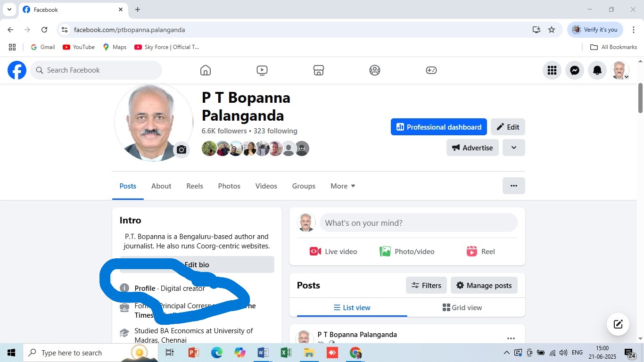Open a new browser tab
Viewport: 644px width, 362px height.
coord(138,9)
